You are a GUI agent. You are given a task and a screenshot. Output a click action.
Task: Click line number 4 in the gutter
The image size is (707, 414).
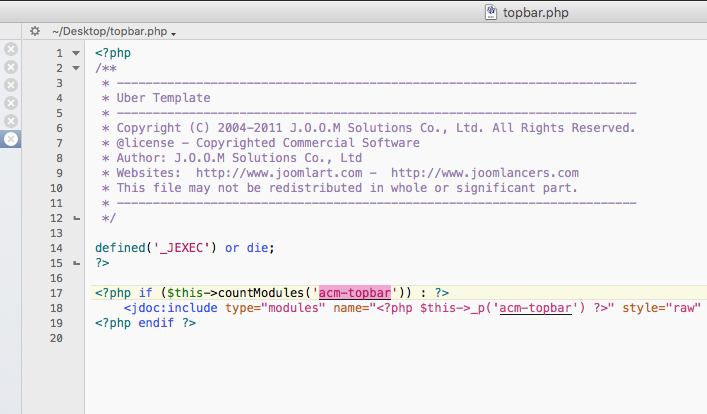point(59,98)
